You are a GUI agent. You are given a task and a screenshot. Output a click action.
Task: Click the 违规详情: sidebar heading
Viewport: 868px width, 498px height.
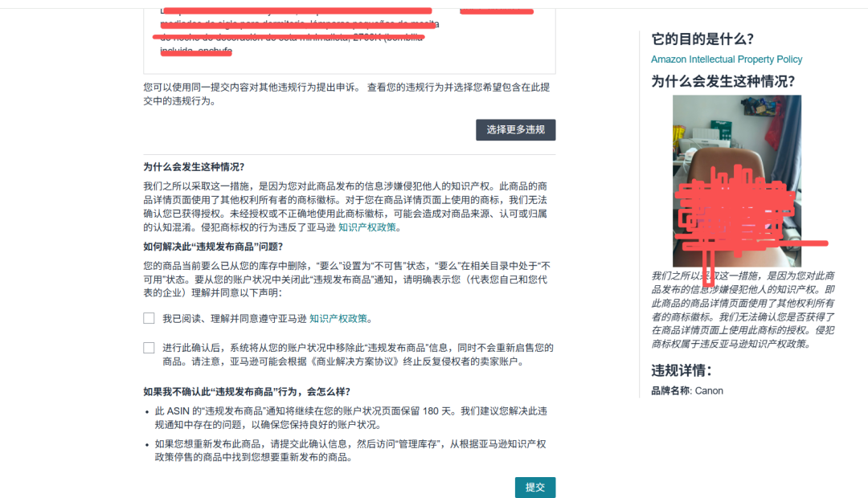pyautogui.click(x=682, y=370)
